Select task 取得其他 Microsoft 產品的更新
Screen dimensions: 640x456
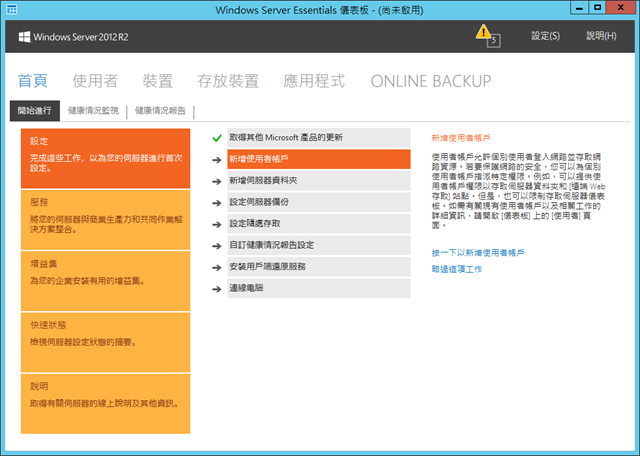319,138
